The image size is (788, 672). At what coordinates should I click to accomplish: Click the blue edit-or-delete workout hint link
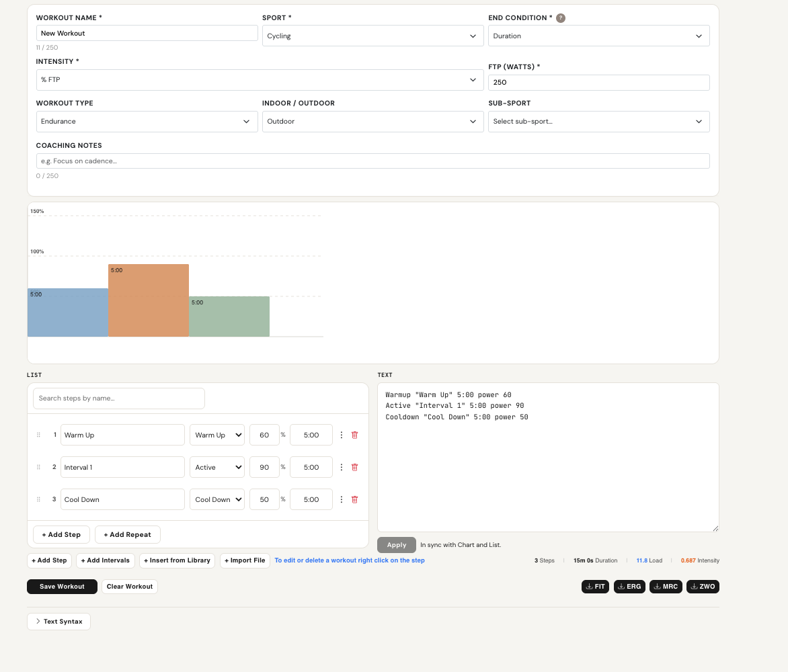pos(350,560)
